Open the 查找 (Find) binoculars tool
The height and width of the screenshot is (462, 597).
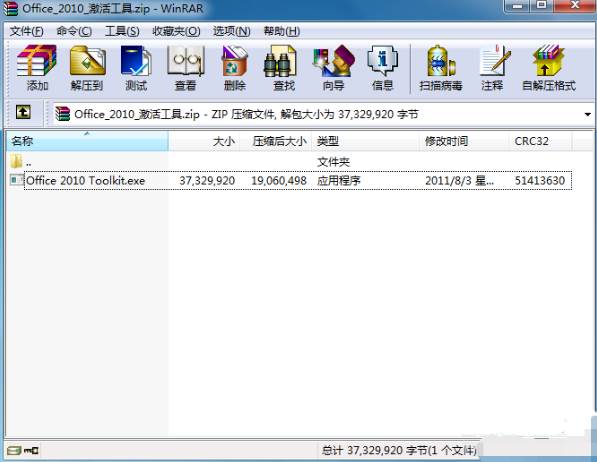click(x=283, y=68)
